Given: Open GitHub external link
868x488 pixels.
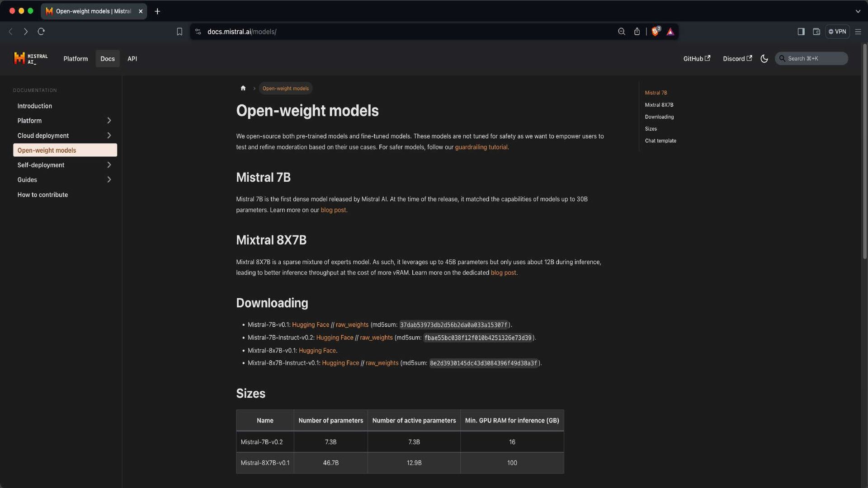Looking at the screenshot, I should tap(697, 59).
